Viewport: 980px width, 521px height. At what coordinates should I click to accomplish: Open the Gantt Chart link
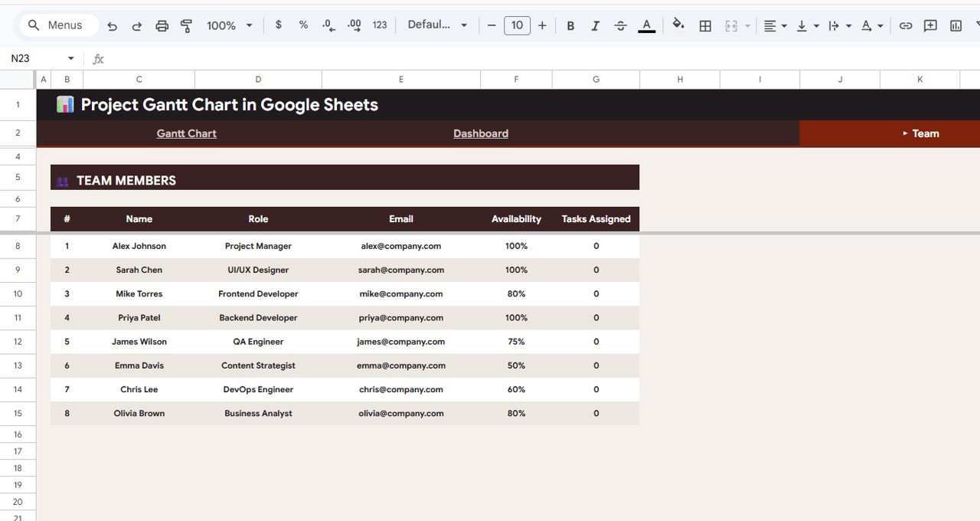tap(186, 133)
